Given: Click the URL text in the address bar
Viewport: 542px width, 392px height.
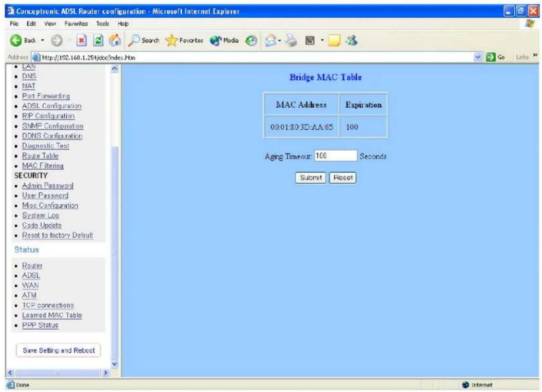Looking at the screenshot, I should [89, 58].
